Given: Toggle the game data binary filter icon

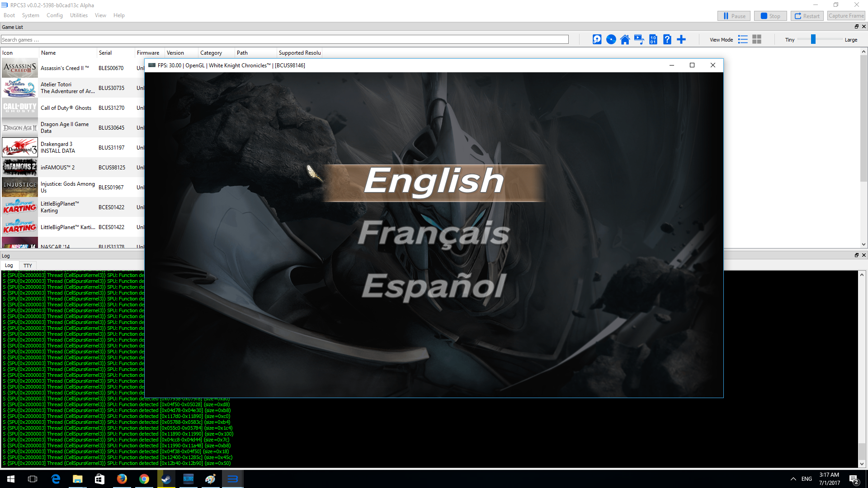Looking at the screenshot, I should (653, 40).
